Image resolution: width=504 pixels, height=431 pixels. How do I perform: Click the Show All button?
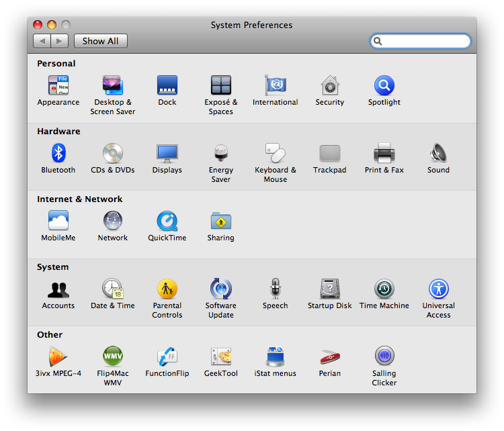pyautogui.click(x=101, y=41)
